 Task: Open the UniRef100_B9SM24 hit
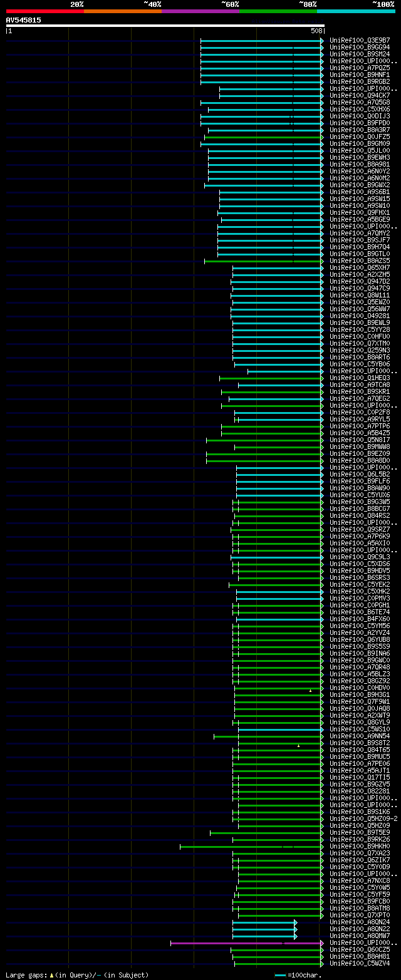click(360, 54)
